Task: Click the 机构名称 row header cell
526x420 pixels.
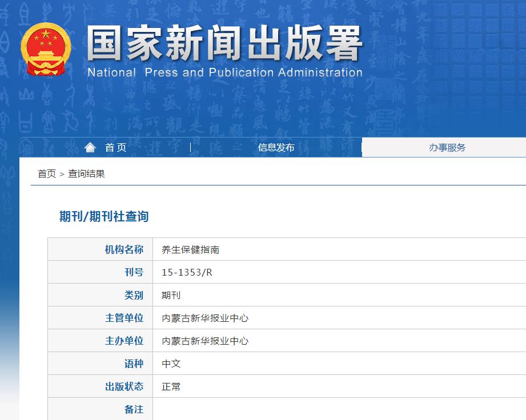Action: point(123,249)
